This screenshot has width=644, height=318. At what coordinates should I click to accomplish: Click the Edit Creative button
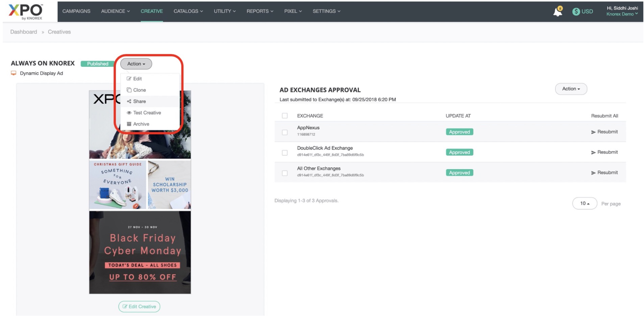[139, 307]
